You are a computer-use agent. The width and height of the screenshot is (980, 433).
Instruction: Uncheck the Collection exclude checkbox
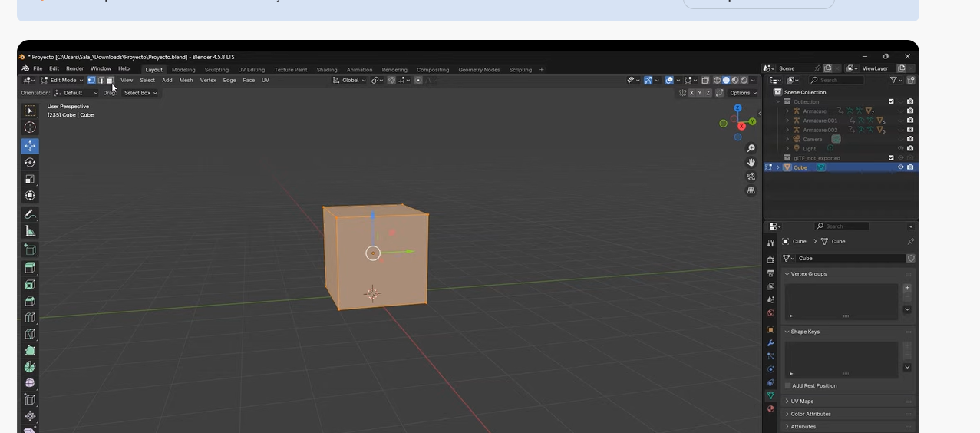click(x=891, y=101)
